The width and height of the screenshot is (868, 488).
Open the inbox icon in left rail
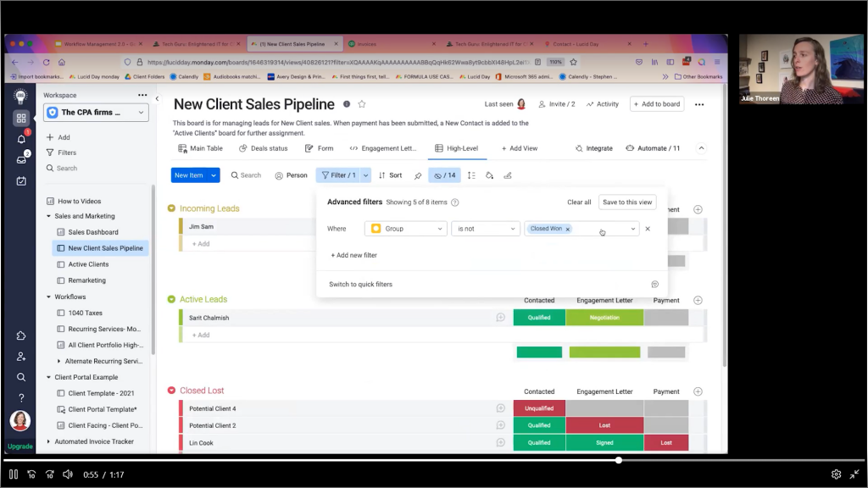[x=21, y=160]
